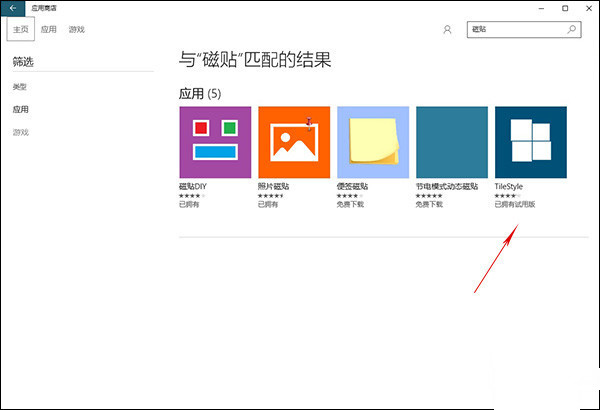Open the 便签磁贴 sticky note app icon
This screenshot has width=600, height=410.
[373, 142]
